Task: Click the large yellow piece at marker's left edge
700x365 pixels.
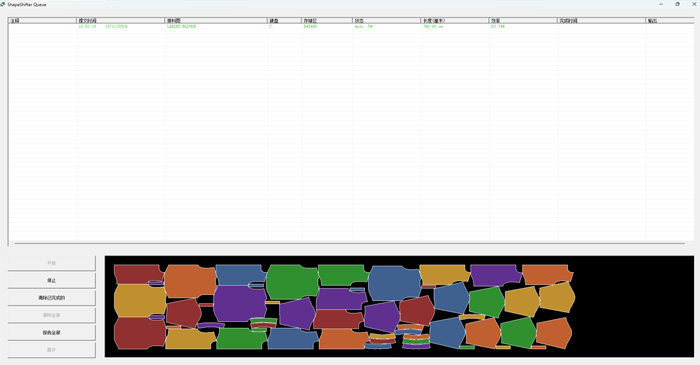Action: [140, 301]
